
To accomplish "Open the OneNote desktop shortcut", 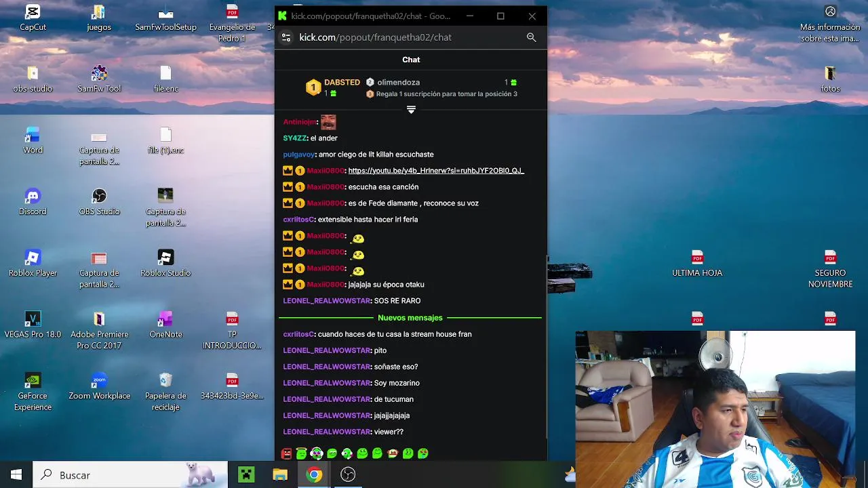I will point(165,325).
